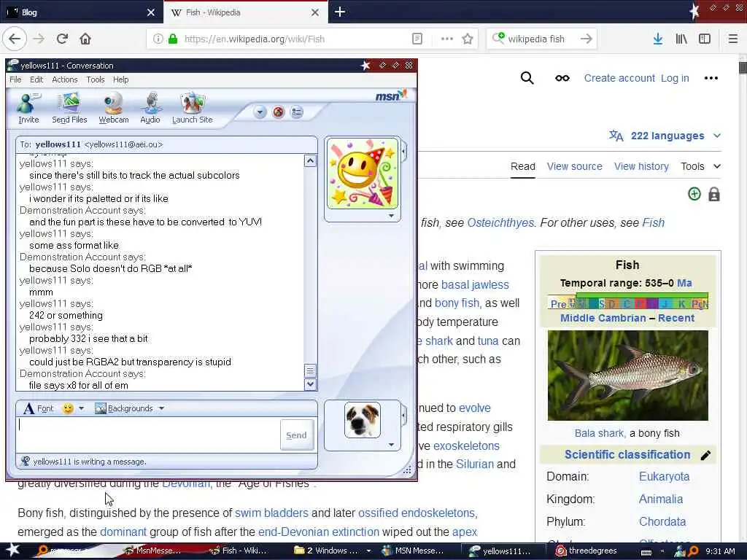Screen dimensions: 747x560
Task: Click the Log in link
Action: point(675,78)
